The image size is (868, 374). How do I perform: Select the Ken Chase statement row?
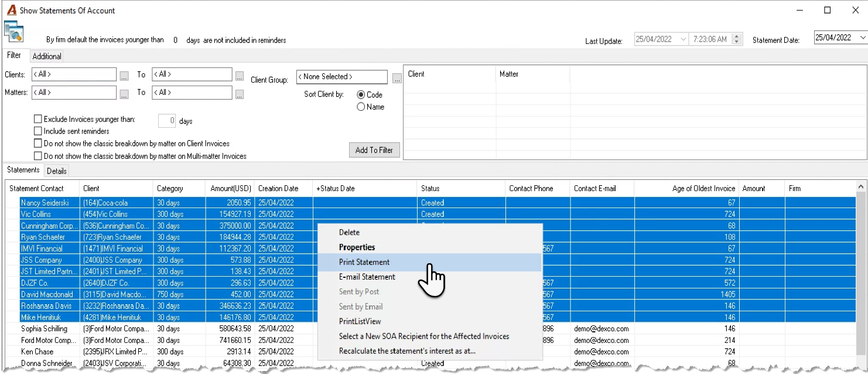coord(430,352)
